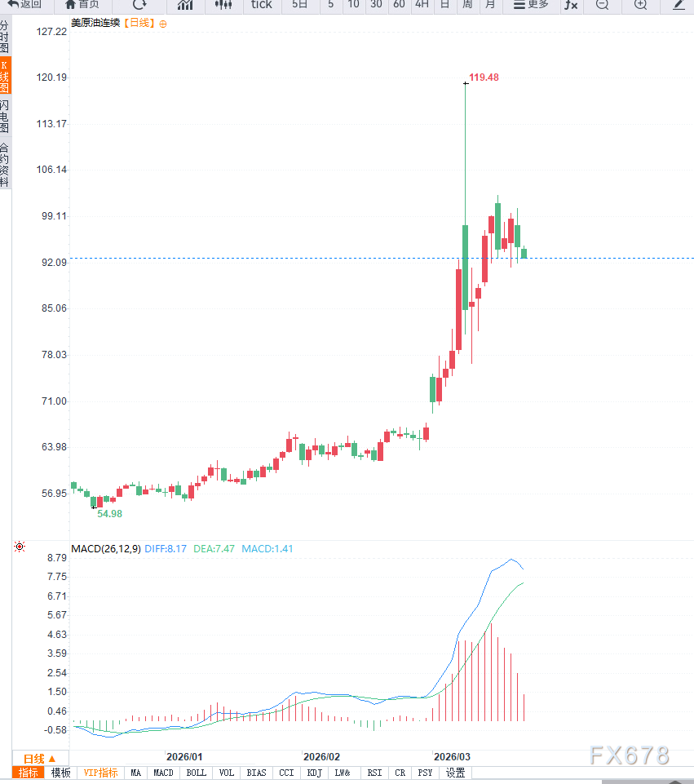
Task: Go to 首页 home page
Action: pyautogui.click(x=82, y=4)
